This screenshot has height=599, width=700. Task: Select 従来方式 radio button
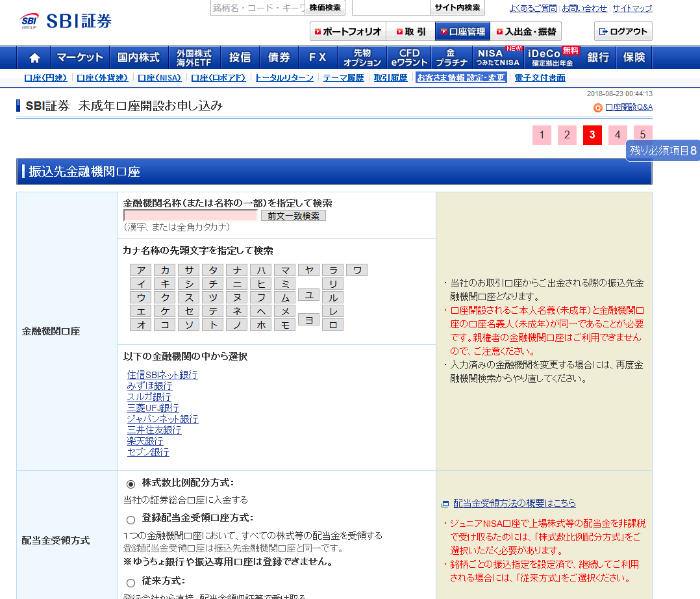(131, 583)
